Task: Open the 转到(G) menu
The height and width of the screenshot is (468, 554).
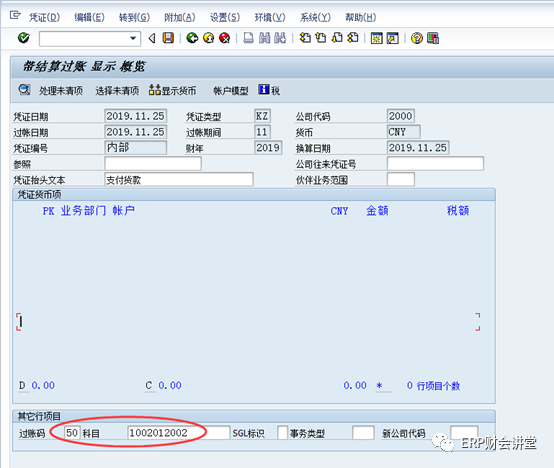Action: 135,17
